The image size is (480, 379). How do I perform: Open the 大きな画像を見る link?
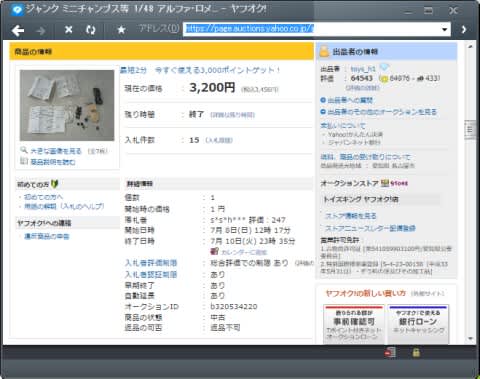coord(56,151)
